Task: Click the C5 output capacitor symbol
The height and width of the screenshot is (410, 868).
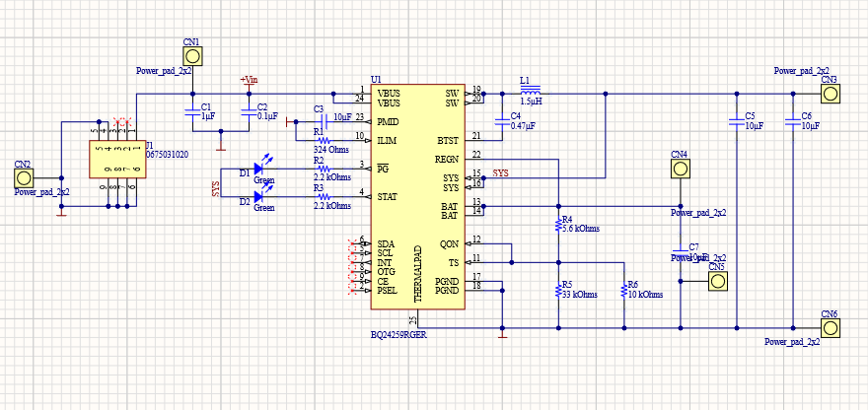Action: click(736, 122)
